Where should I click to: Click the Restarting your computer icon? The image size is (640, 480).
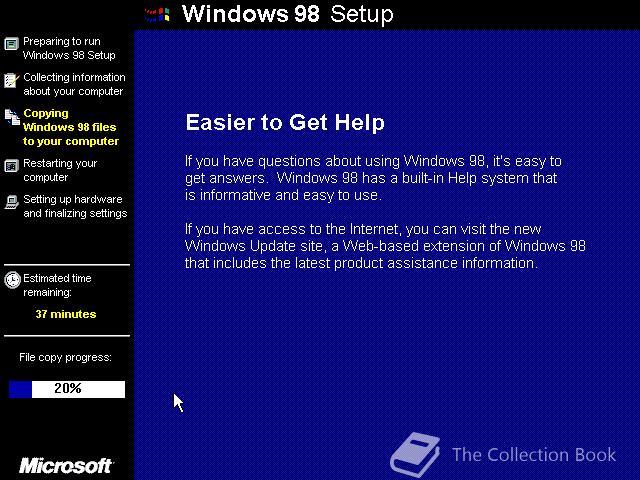[x=11, y=166]
